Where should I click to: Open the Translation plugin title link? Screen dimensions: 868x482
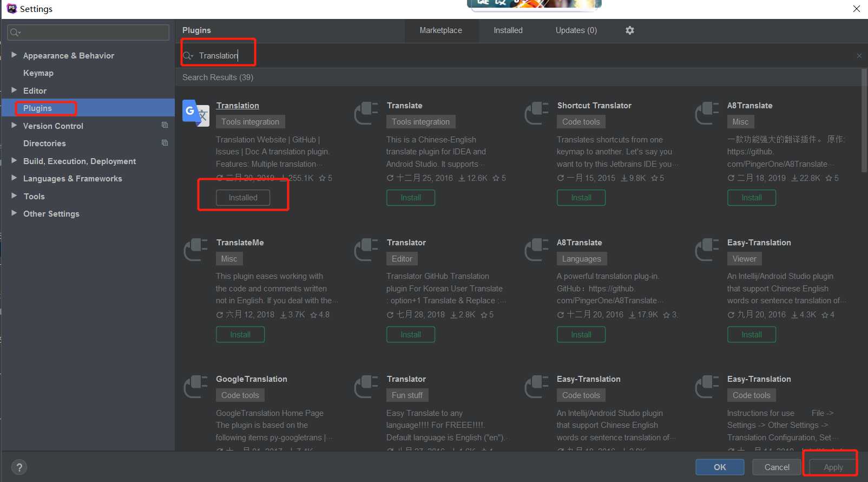tap(238, 106)
